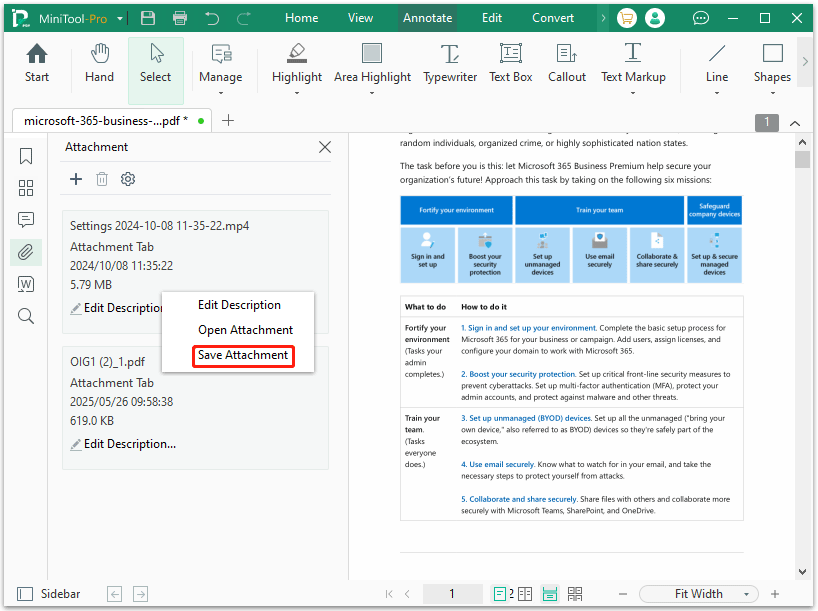Edit description of OIG1 (2)_1.pdf attachment
Viewport: 818px width, 611px height.
[124, 444]
